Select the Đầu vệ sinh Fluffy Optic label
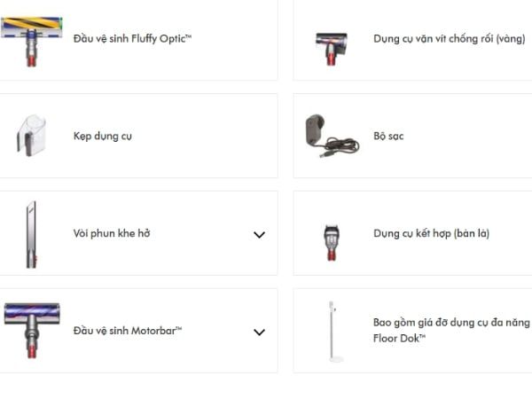The width and height of the screenshot is (532, 399). pyautogui.click(x=132, y=39)
